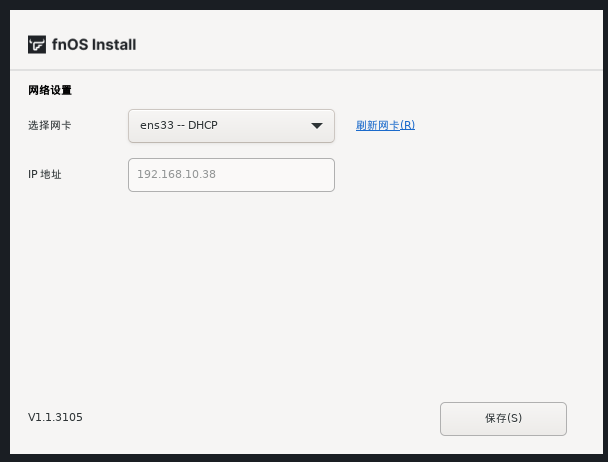Select the 'ens33 -- DHCP' text in the selector

[179, 125]
